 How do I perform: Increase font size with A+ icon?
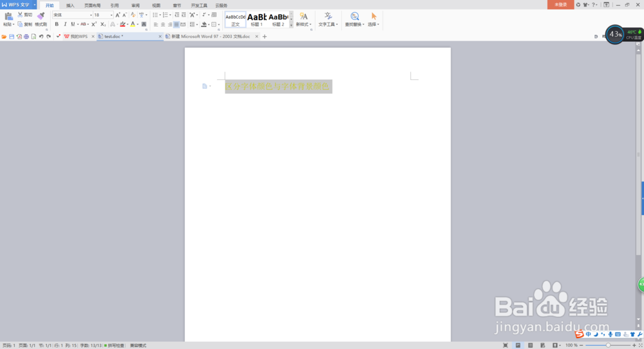117,15
